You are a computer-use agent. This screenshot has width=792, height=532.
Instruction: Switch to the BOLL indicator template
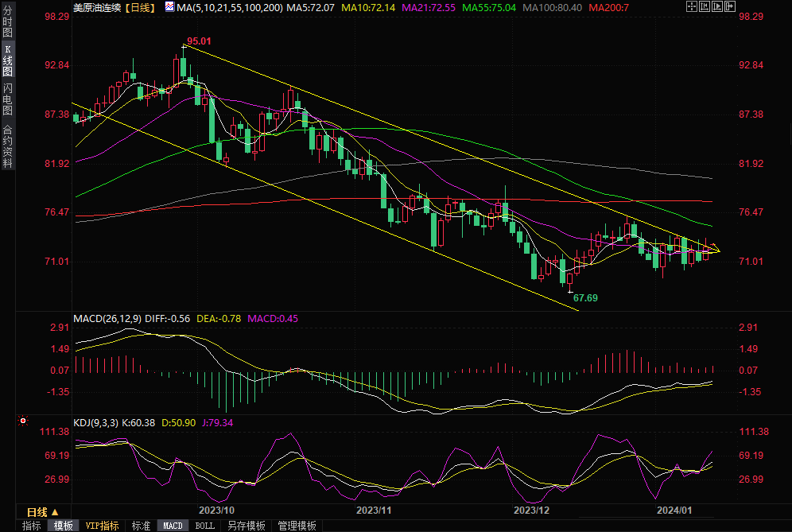[204, 526]
